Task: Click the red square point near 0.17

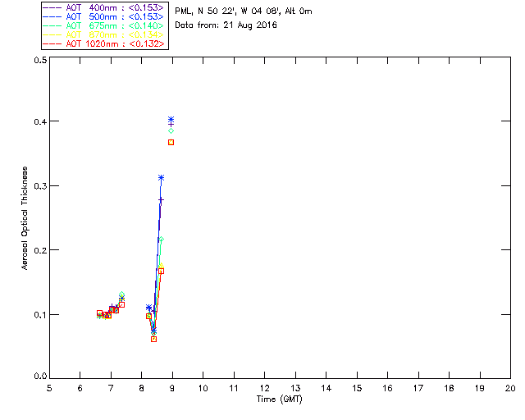Action: [161, 271]
